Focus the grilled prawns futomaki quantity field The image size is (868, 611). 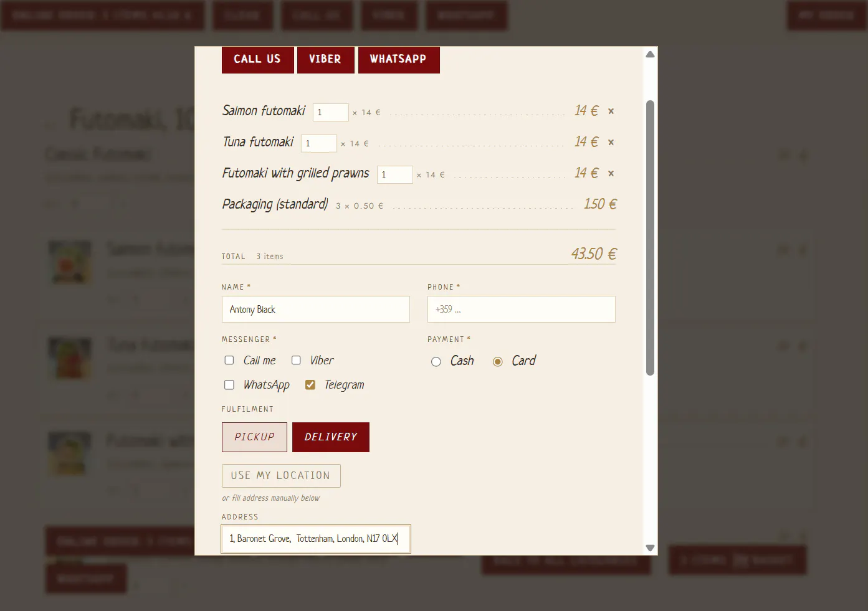[x=394, y=174]
